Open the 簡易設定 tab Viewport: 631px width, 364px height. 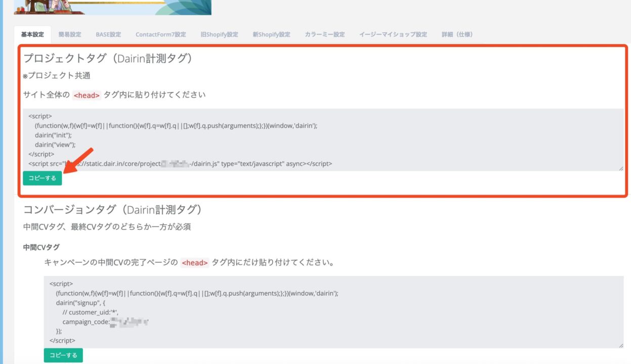pyautogui.click(x=70, y=34)
